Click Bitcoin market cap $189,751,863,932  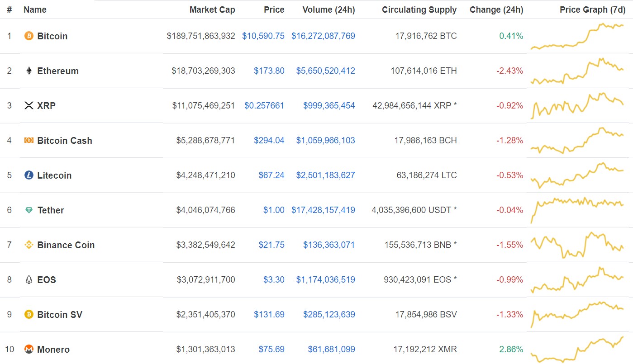coord(201,36)
